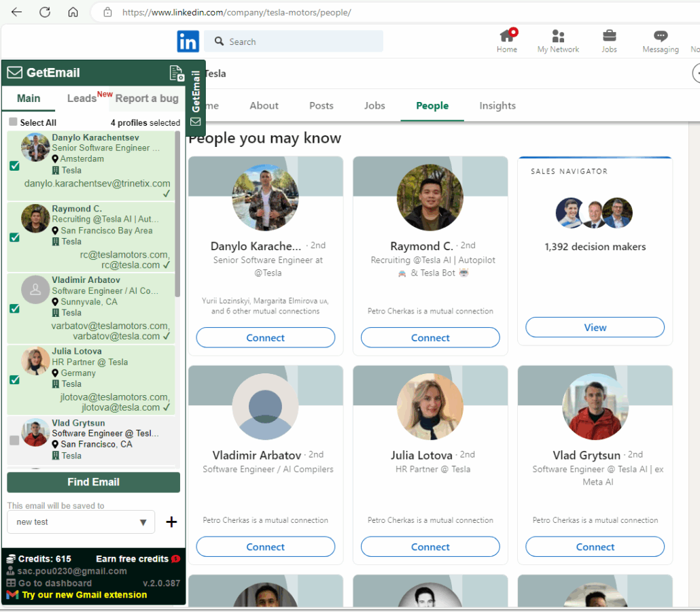
Task: Reload the page with browser refresh icon
Action: click(45, 12)
